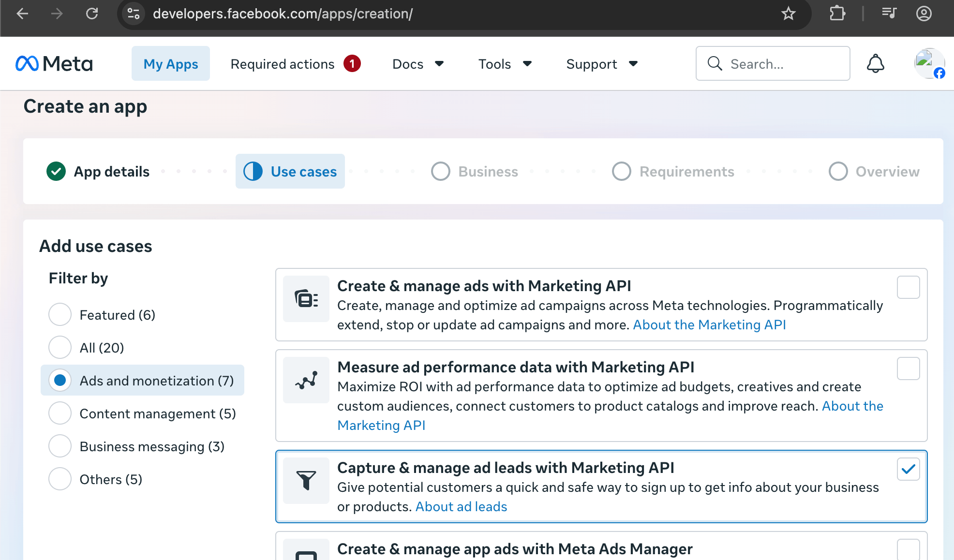Click the Measure ad performance graph icon
The height and width of the screenshot is (560, 954).
306,380
